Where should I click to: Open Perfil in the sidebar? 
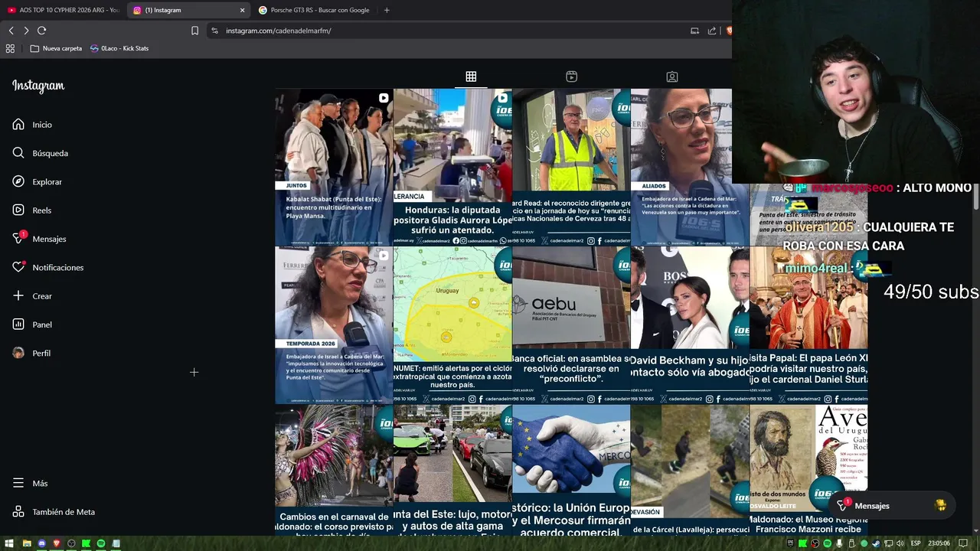31,353
